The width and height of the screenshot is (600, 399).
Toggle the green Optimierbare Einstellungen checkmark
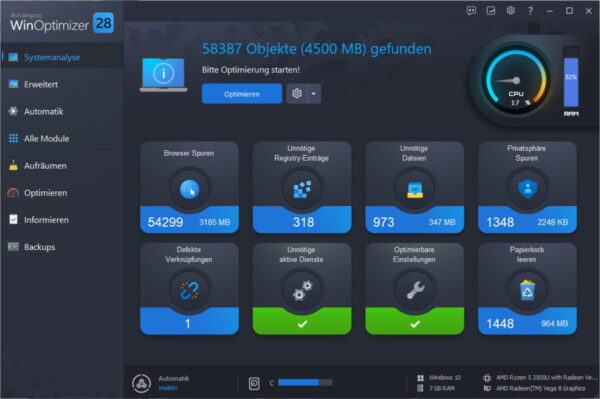point(415,324)
